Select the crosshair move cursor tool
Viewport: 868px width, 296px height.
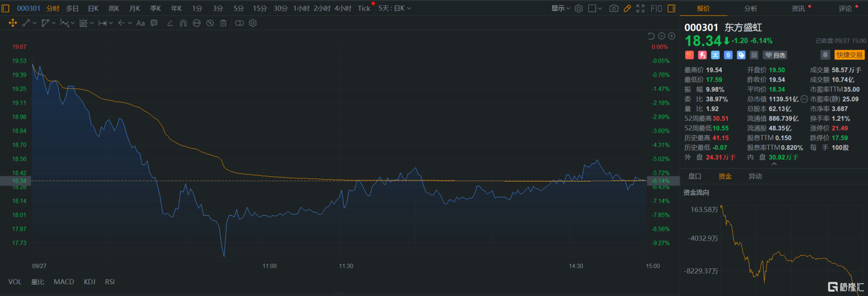coord(13,23)
